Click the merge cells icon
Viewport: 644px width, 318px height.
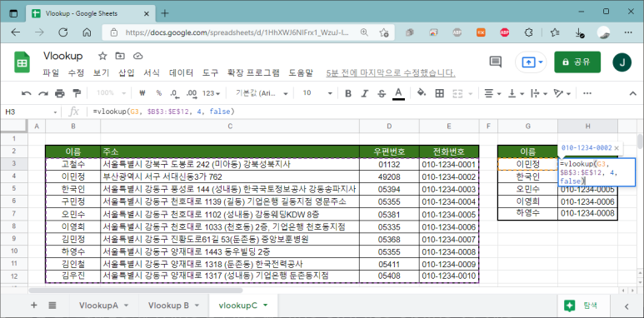458,93
